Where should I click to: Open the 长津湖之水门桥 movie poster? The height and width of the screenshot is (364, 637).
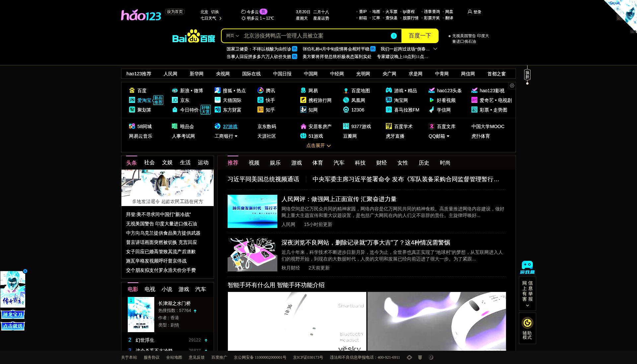pyautogui.click(x=141, y=315)
